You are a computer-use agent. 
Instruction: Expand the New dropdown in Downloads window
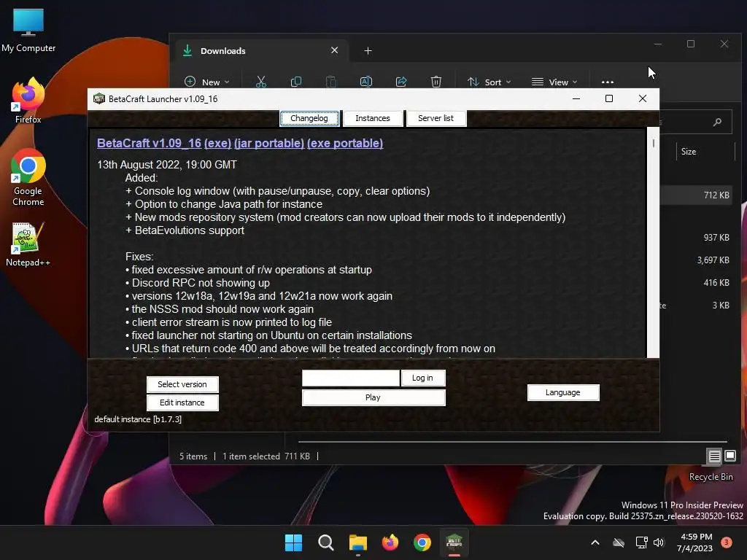pos(206,82)
